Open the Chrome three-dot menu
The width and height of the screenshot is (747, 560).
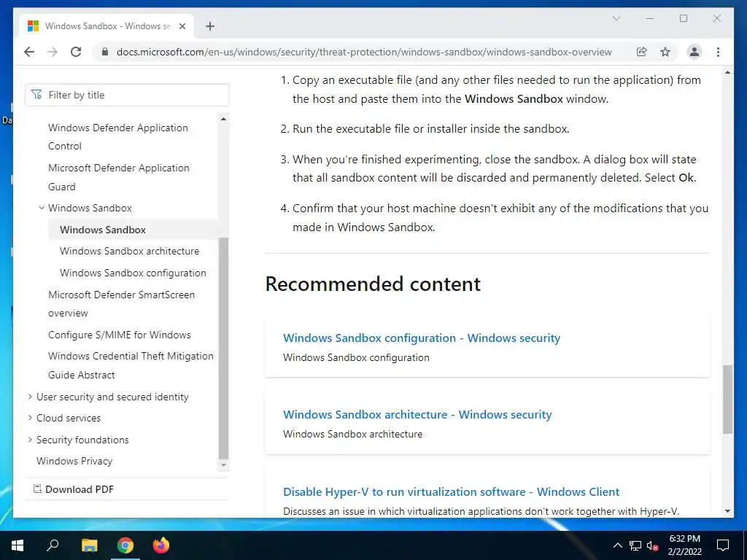(x=718, y=52)
